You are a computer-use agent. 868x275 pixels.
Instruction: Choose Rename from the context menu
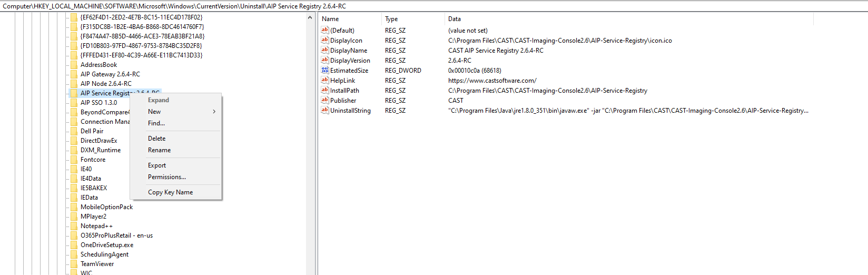coord(176,150)
